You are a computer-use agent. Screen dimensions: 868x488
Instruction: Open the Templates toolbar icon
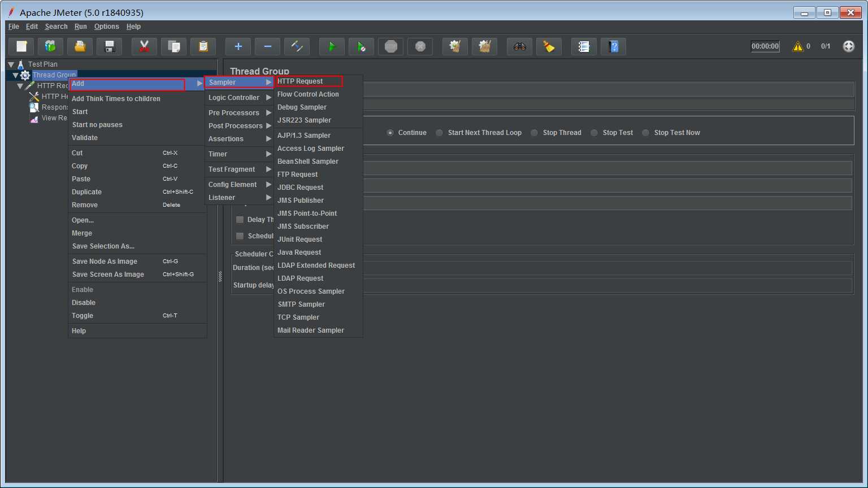51,46
